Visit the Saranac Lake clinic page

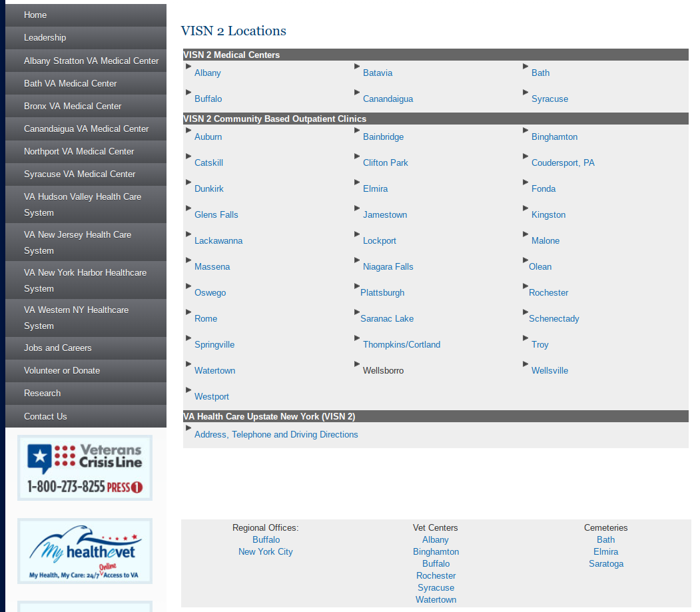click(387, 319)
